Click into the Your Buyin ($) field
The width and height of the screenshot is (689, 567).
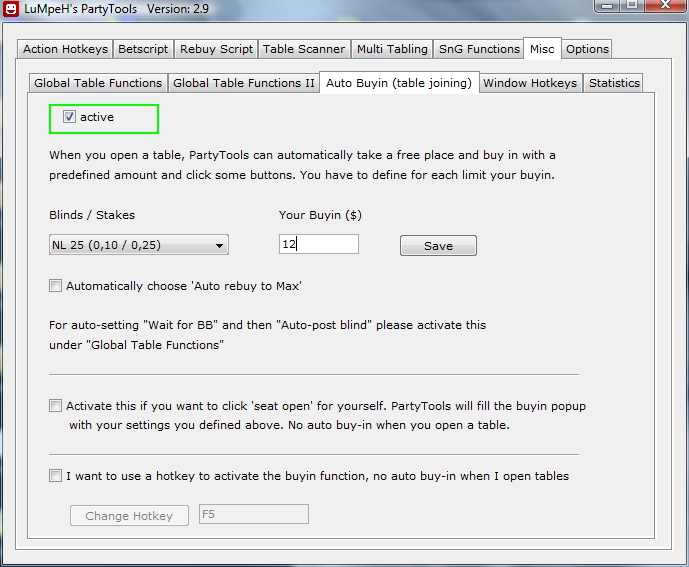tap(319, 244)
